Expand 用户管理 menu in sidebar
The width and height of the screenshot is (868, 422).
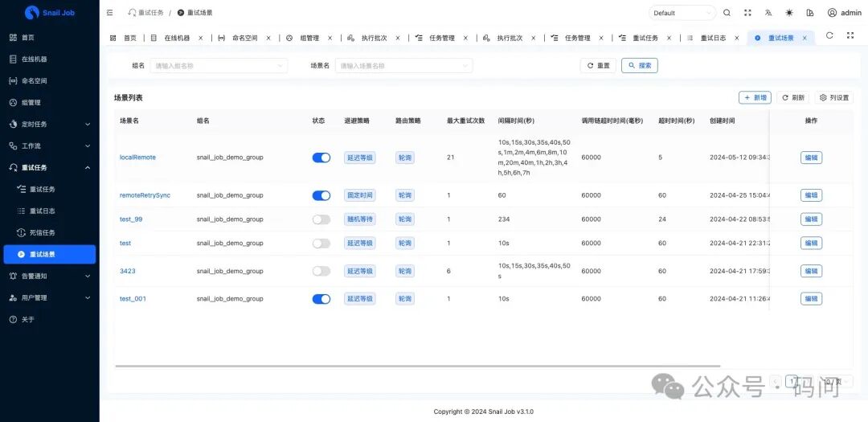50,298
